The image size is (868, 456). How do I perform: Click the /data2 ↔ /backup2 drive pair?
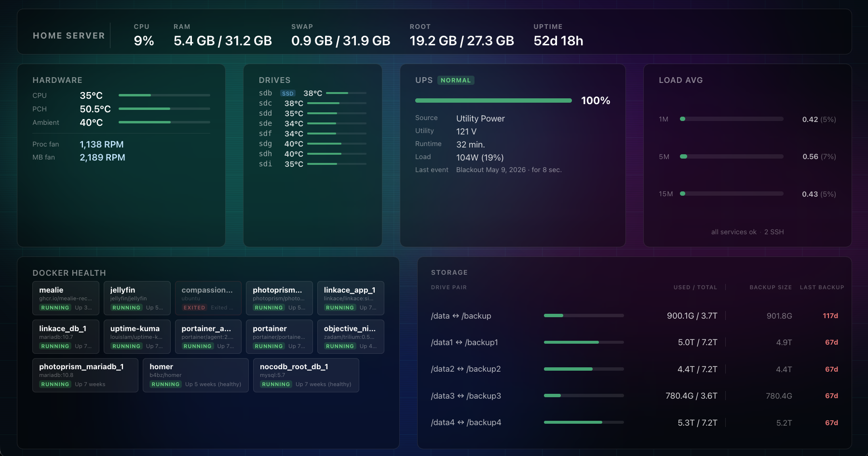coord(466,369)
